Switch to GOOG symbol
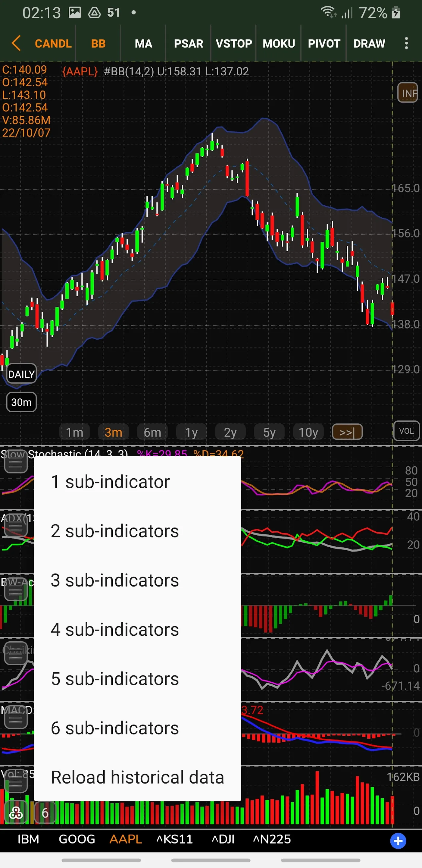422x868 pixels. (77, 839)
